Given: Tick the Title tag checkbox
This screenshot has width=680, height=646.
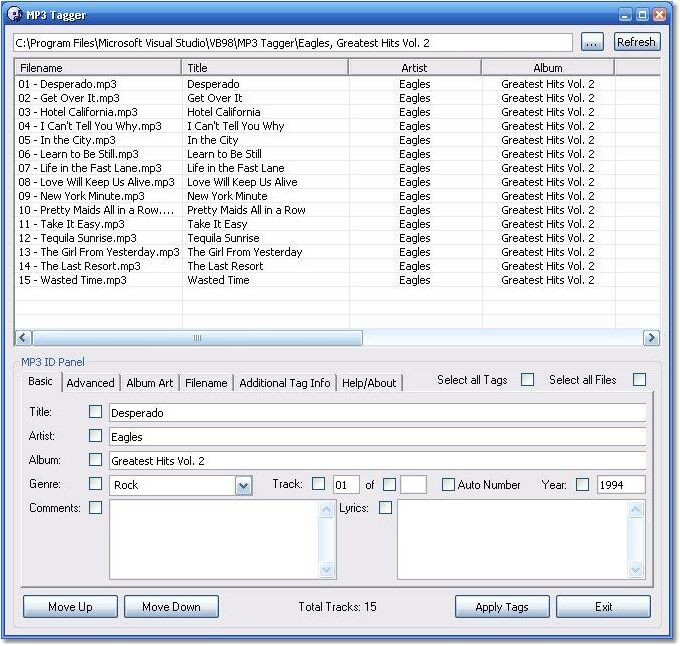Looking at the screenshot, I should [95, 411].
